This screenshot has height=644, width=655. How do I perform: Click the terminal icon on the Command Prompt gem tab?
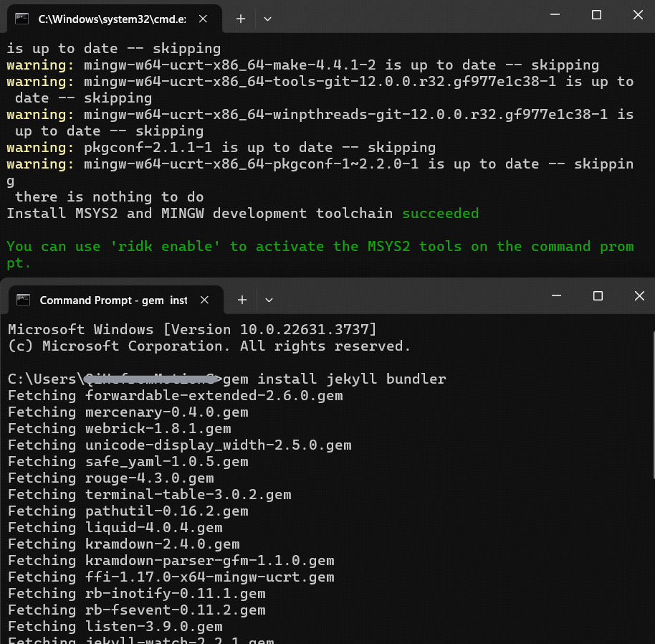[x=24, y=300]
